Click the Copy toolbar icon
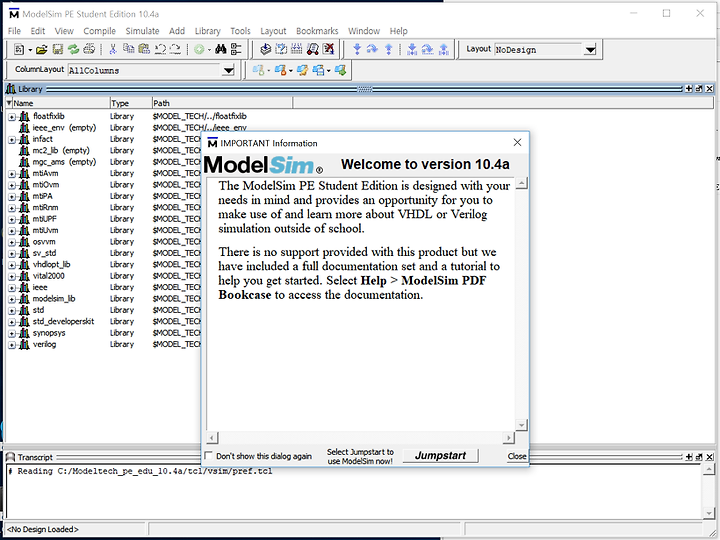This screenshot has width=720, height=540. coord(129,49)
